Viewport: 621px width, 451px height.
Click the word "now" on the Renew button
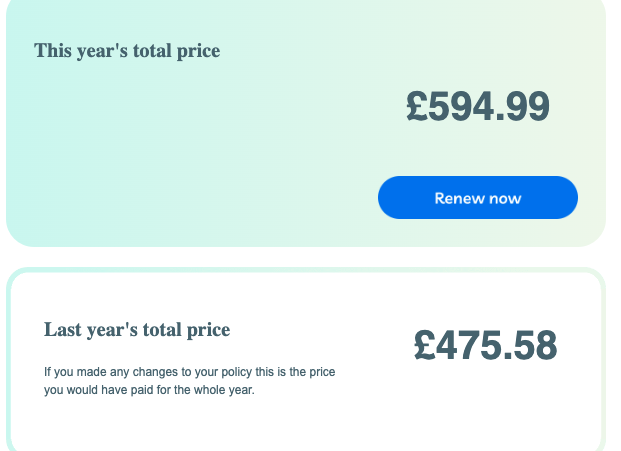[x=504, y=198]
